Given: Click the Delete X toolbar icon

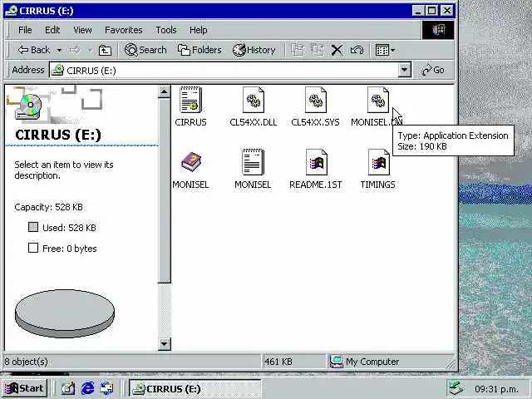Looking at the screenshot, I should [337, 50].
